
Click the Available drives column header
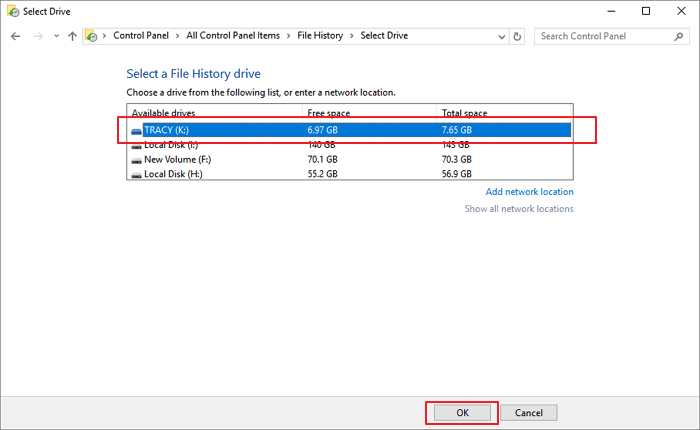pyautogui.click(x=163, y=113)
